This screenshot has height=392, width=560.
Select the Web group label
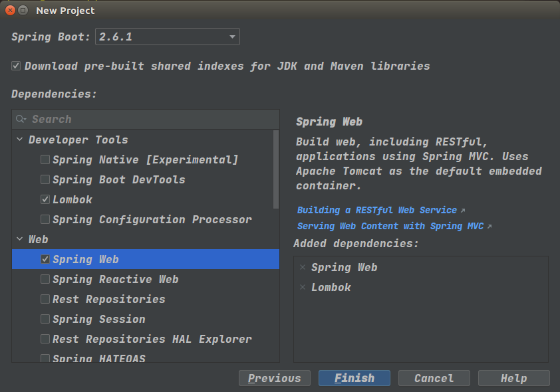tap(38, 239)
